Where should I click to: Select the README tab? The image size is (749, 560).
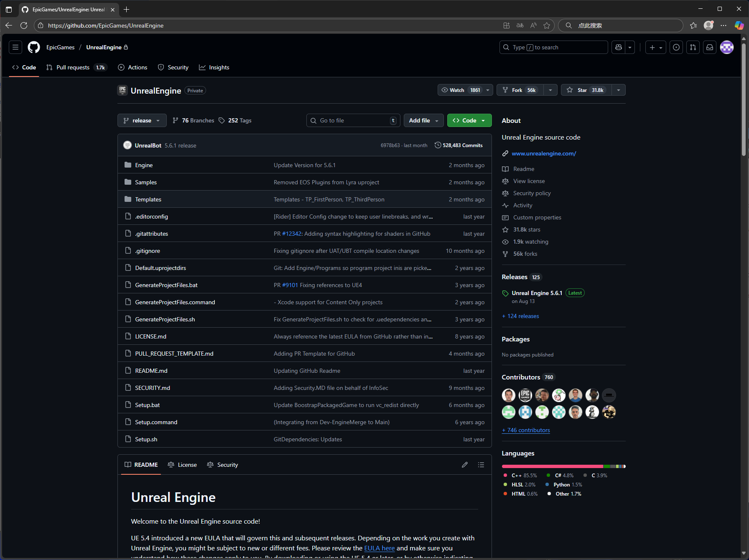[141, 465]
